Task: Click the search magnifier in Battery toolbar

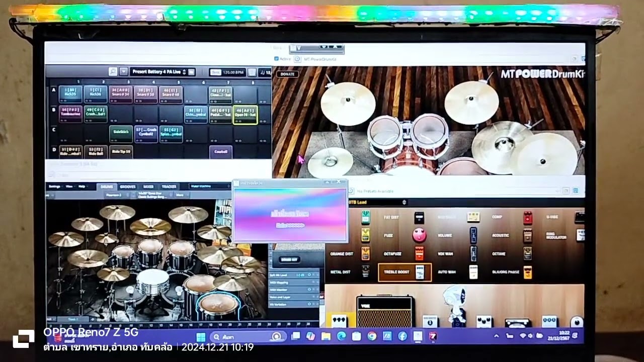Action: pos(113,72)
